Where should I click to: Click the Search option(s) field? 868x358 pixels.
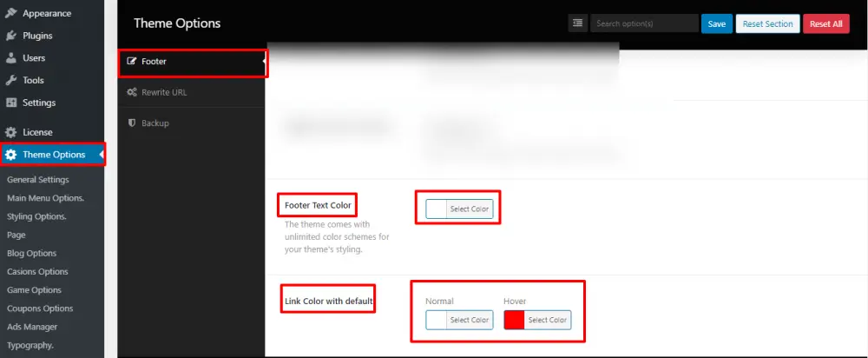[x=644, y=23]
